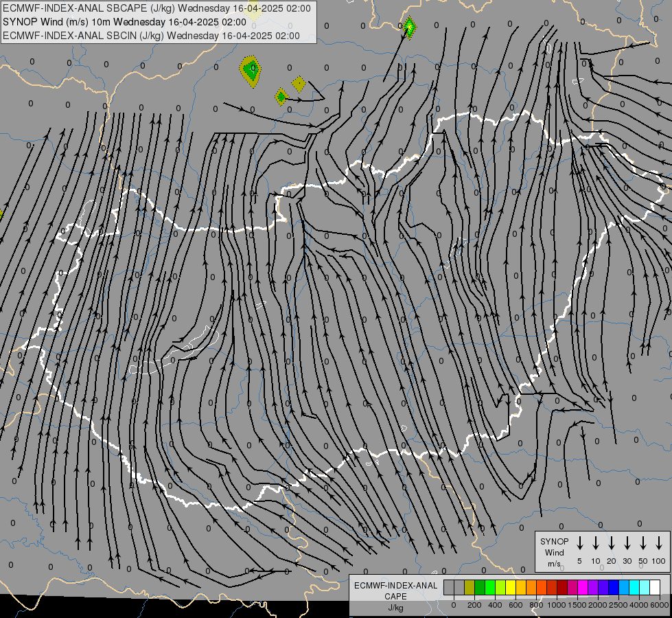
Task: Click the '200' tick label on CAPE scale
Action: 474,605
